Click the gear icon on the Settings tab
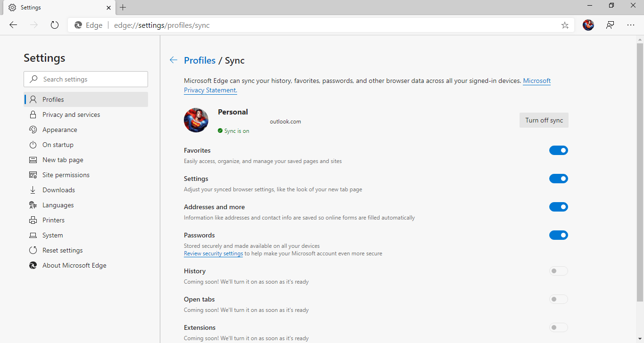Screen dimensions: 644x343 click(x=12, y=8)
